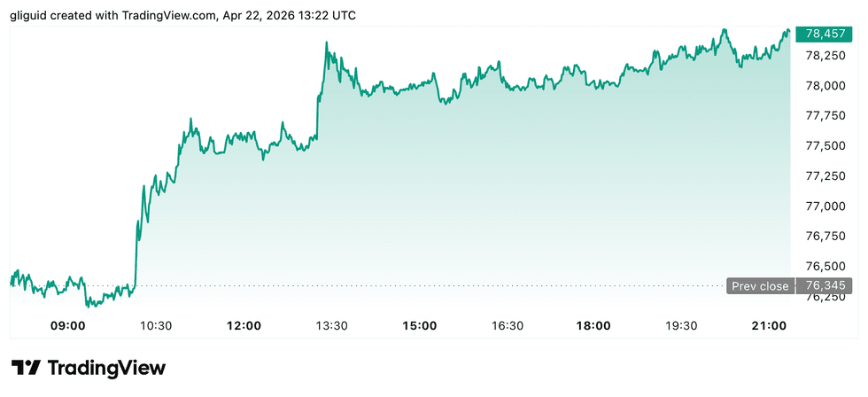Viewport: 868px width, 397px height.
Task: Select the 15:00 time axis label
Action: (419, 325)
